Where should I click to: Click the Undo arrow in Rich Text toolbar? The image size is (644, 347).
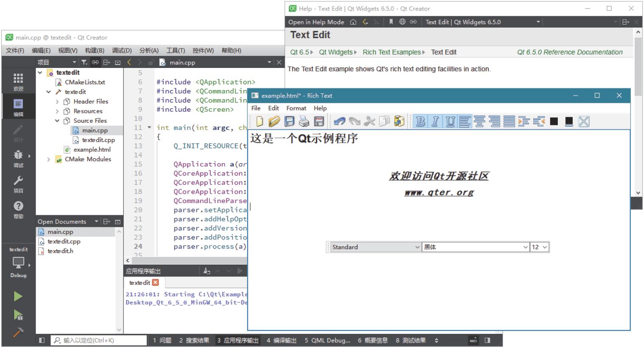click(x=339, y=122)
